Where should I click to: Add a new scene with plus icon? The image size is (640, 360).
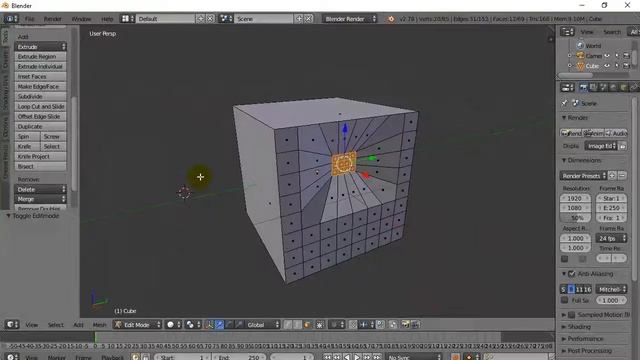click(299, 19)
